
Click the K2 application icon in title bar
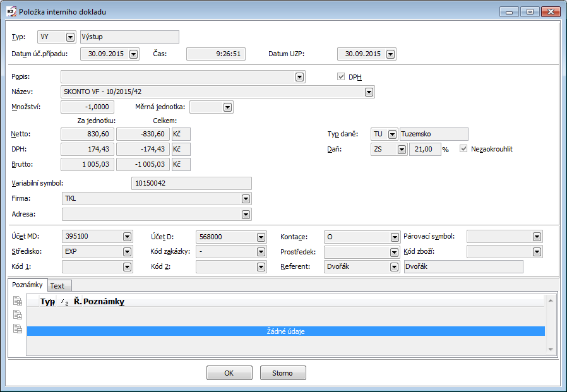11,11
